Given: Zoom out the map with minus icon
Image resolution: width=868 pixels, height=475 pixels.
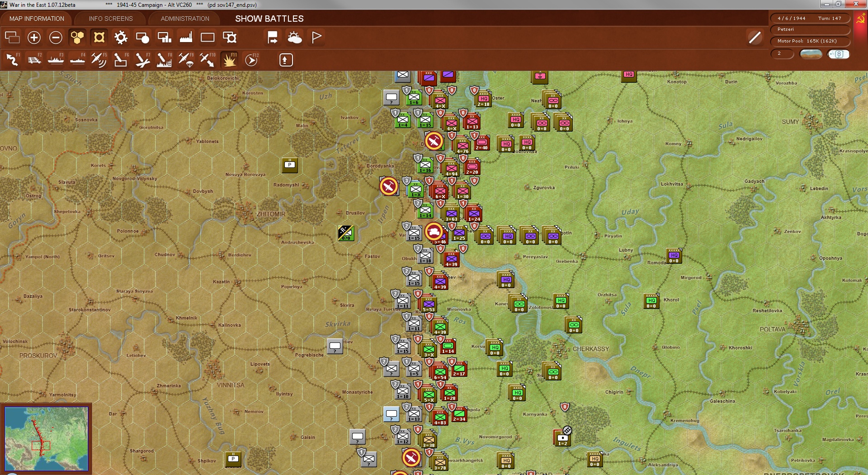Looking at the screenshot, I should coord(56,38).
